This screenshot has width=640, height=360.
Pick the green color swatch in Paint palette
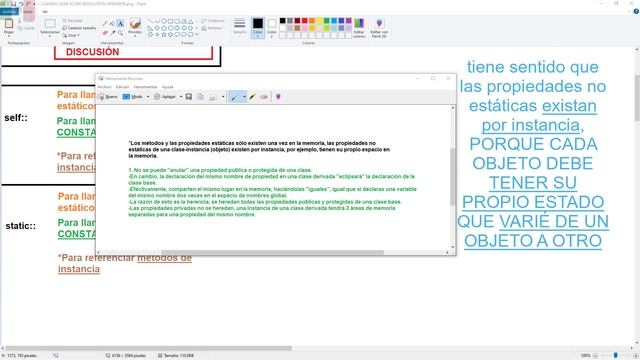pos(327,20)
